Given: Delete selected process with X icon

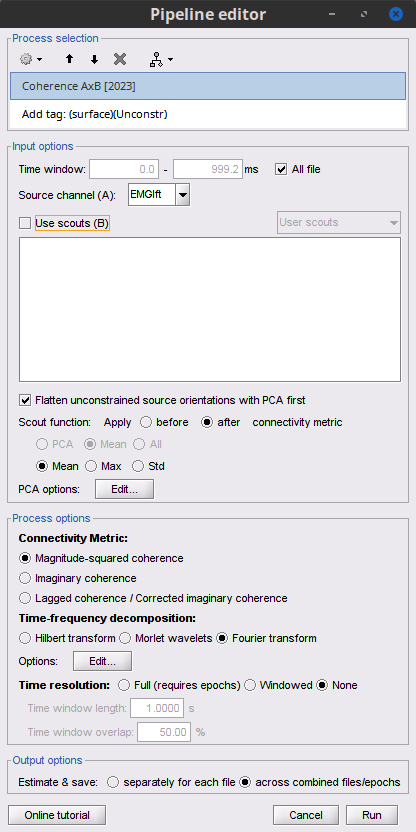Looking at the screenshot, I should 120,59.
